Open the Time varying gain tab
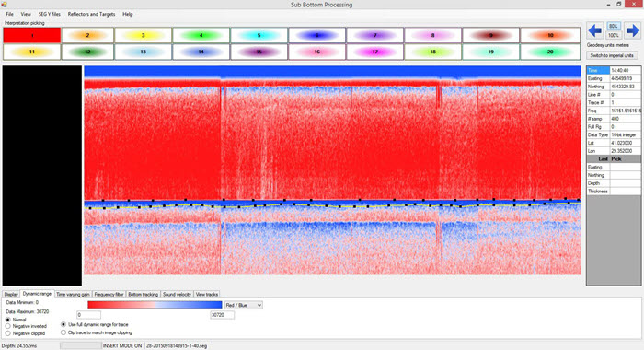This screenshot has width=644, height=350. click(73, 295)
